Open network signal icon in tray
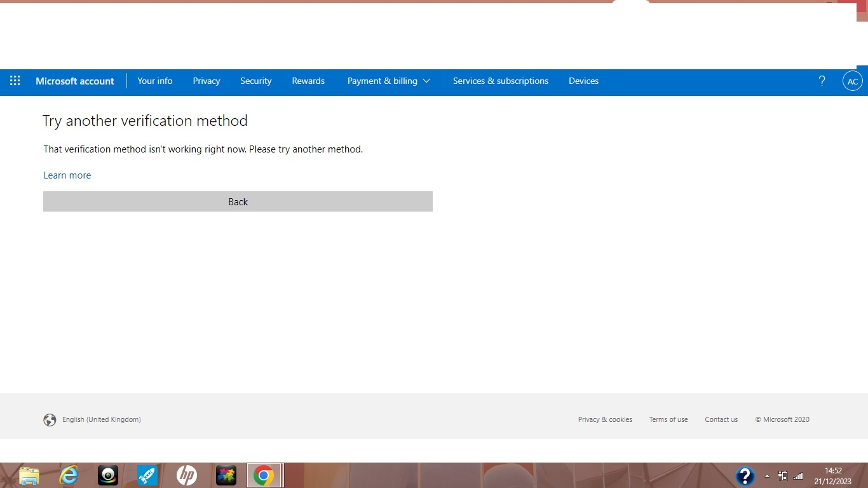Viewport: 868px width, 488px height. click(x=798, y=476)
